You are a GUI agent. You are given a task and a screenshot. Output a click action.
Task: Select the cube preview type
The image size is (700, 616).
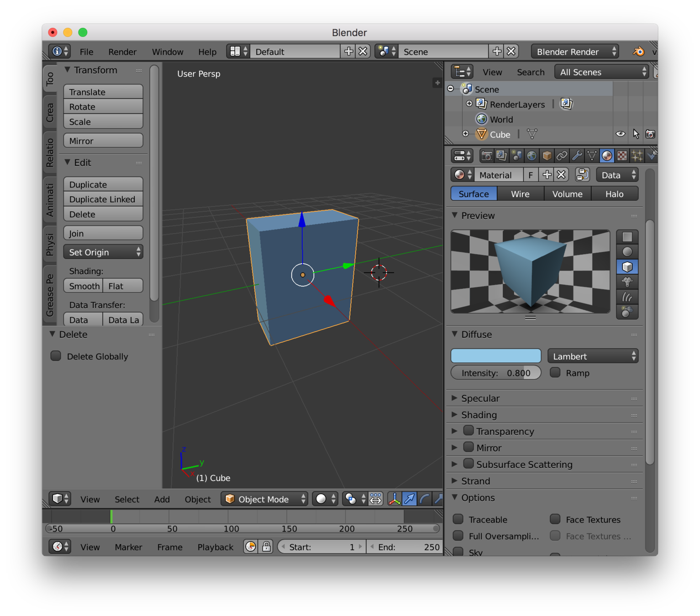coord(627,267)
